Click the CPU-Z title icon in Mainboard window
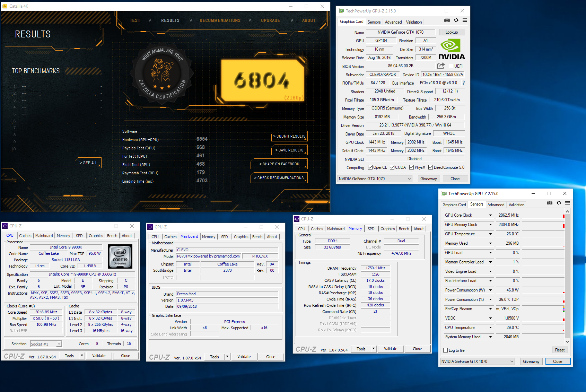The width and height of the screenshot is (586, 392). tap(150, 227)
